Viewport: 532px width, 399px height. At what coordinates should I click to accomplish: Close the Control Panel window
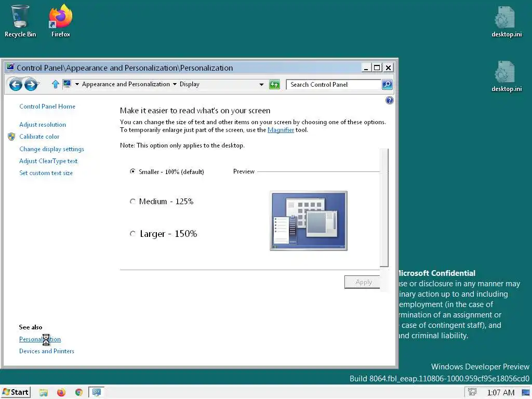click(388, 68)
